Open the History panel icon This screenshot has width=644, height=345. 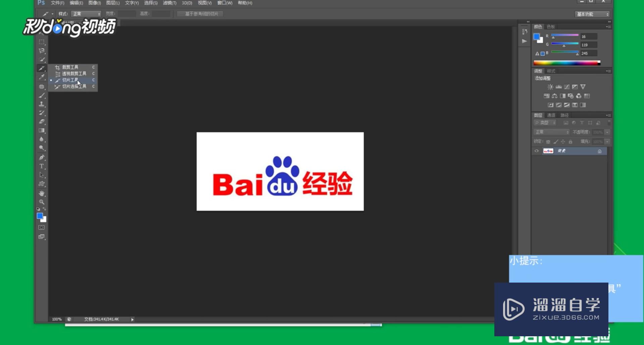pyautogui.click(x=525, y=32)
